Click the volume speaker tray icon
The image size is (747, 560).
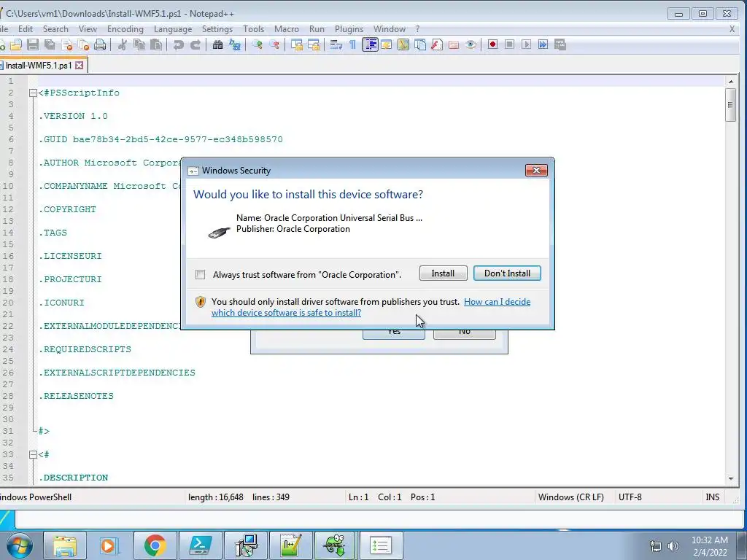[x=673, y=546]
